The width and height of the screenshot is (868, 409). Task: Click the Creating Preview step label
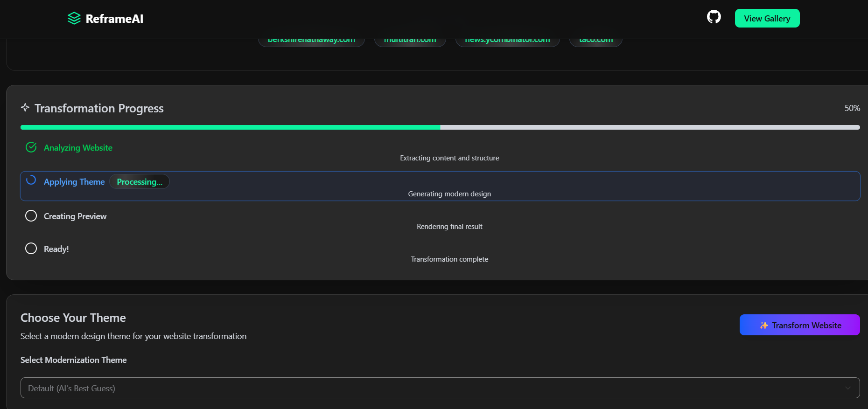click(x=75, y=216)
